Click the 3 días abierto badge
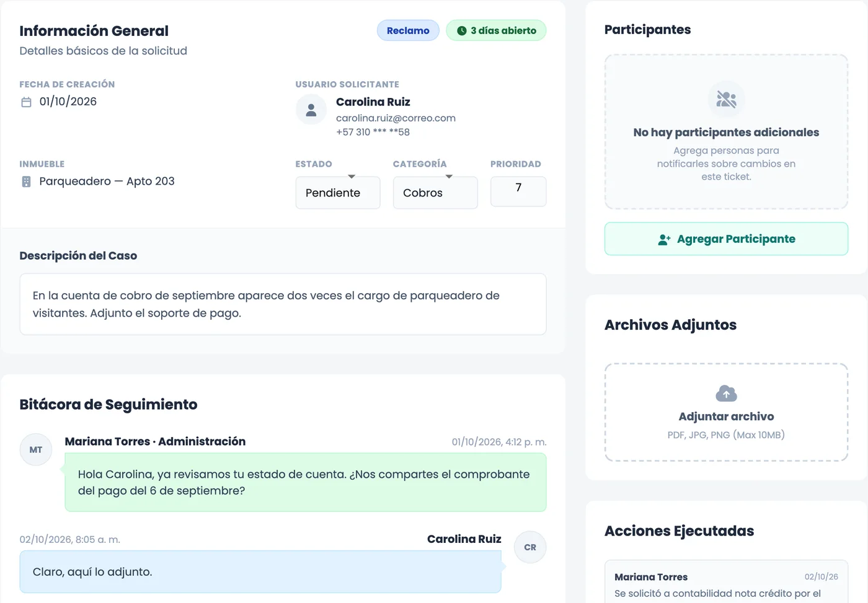The width and height of the screenshot is (868, 603). click(x=496, y=30)
